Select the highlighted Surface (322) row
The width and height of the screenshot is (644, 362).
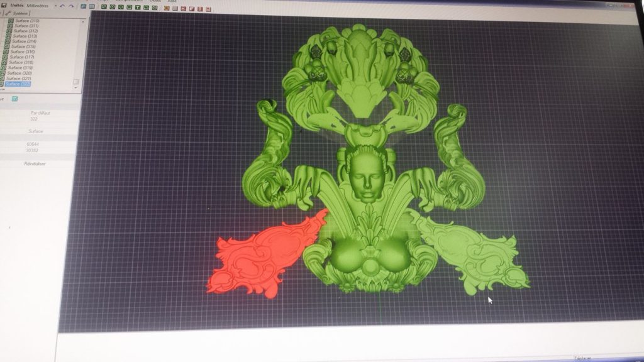click(18, 84)
